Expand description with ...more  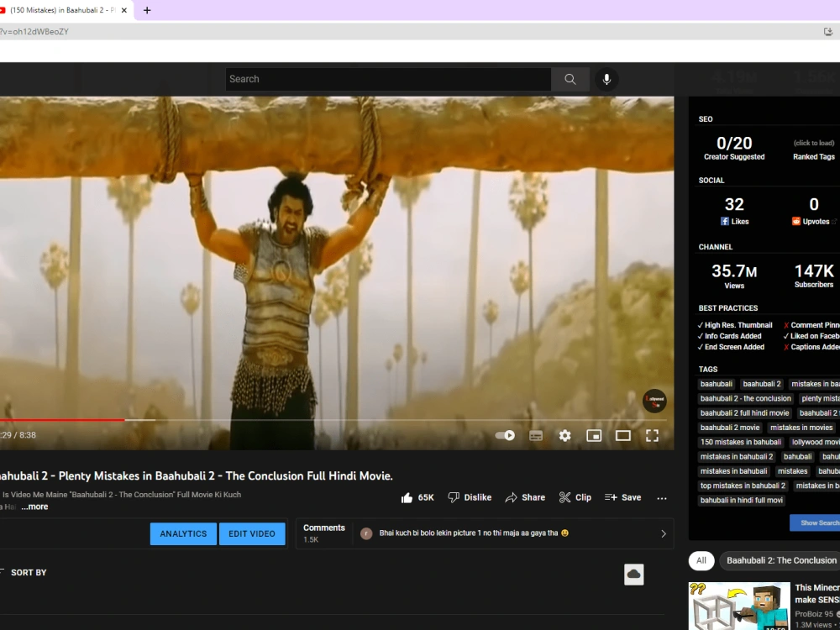(34, 507)
